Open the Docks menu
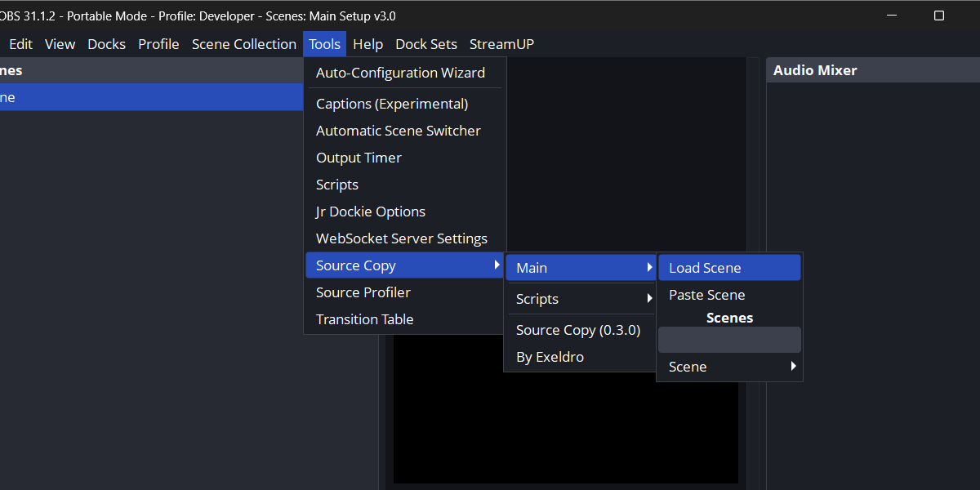The image size is (980, 490). click(x=106, y=44)
